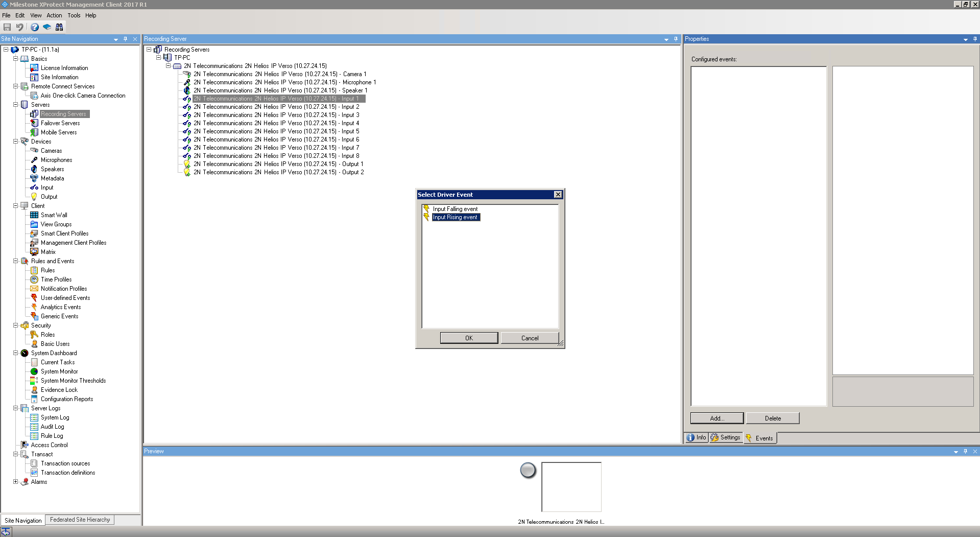Switch to Federated Site Hierarchy tab
The width and height of the screenshot is (980, 537).
pyautogui.click(x=80, y=520)
